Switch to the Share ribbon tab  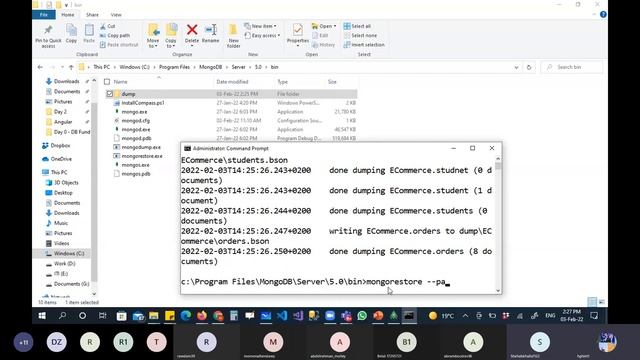click(x=92, y=15)
